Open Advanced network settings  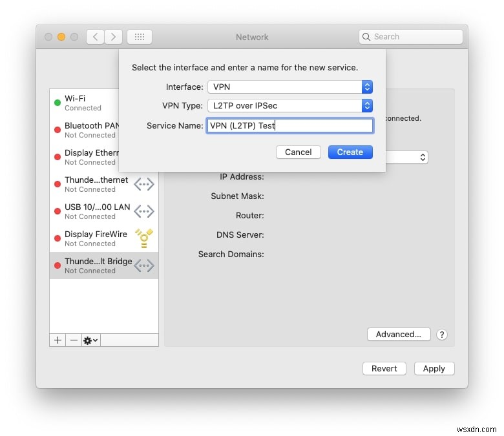pyautogui.click(x=399, y=334)
